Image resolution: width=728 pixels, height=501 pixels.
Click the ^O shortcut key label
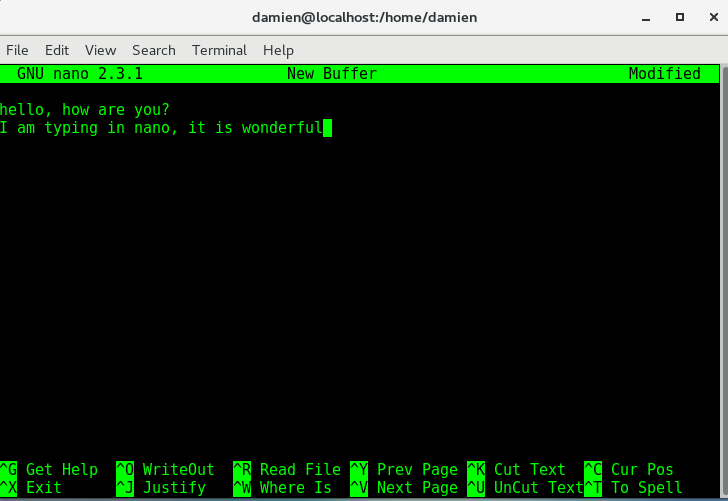(125, 469)
